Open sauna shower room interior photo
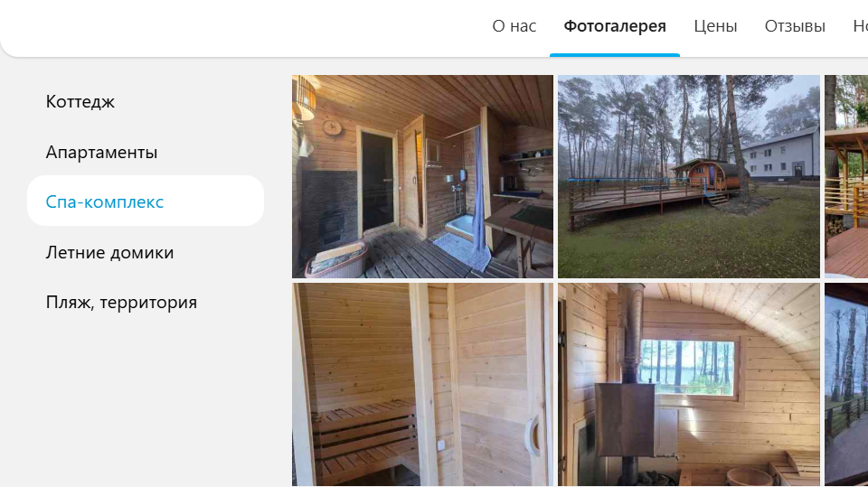The width and height of the screenshot is (868, 487). [x=422, y=176]
